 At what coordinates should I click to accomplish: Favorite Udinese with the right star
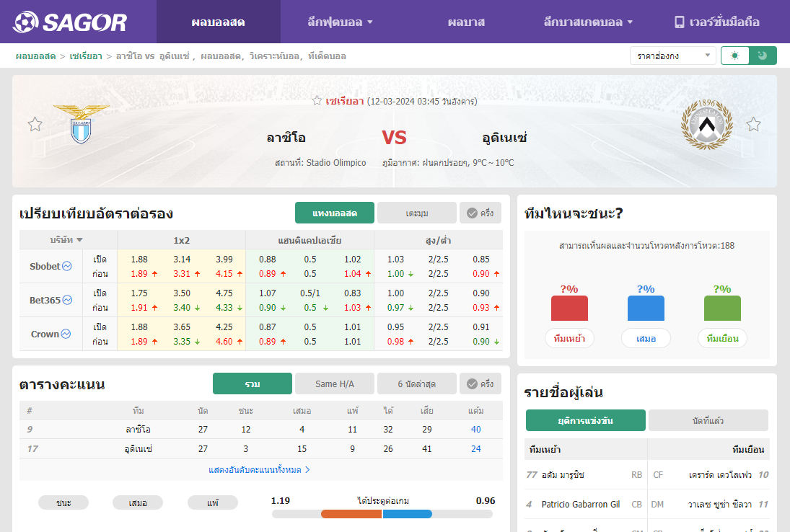tap(753, 124)
